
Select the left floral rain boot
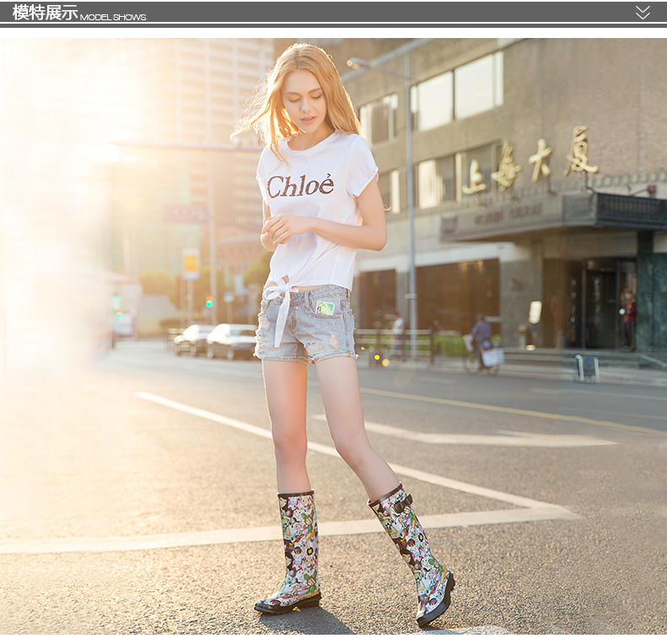click(295, 553)
